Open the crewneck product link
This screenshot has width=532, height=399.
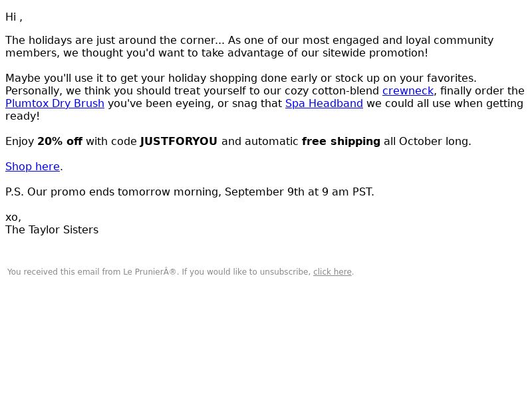(408, 91)
